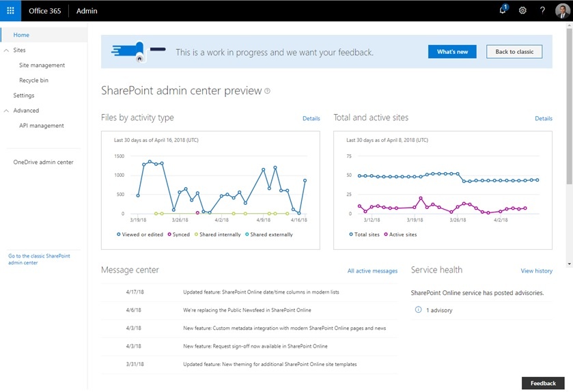
Task: Click the Message center heading
Action: (x=130, y=270)
